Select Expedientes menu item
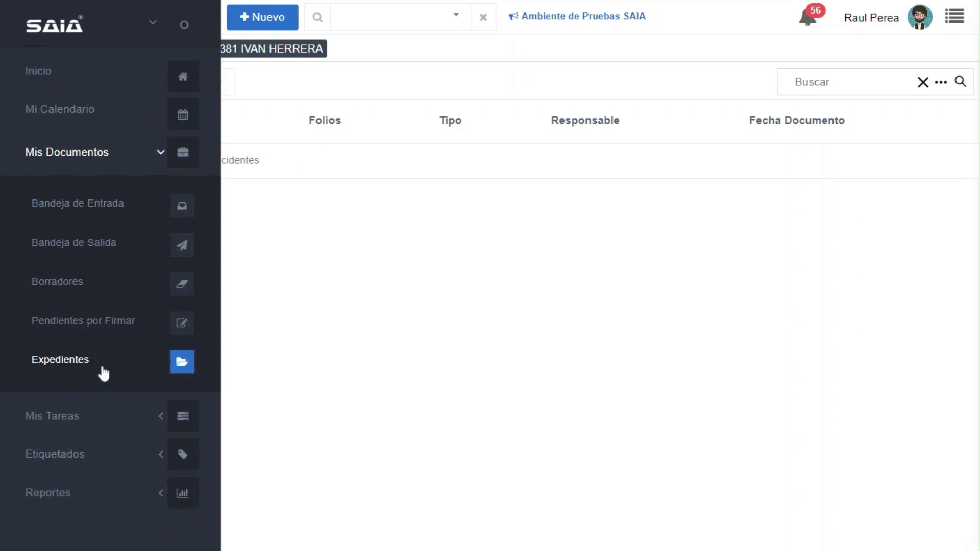Viewport: 980px width, 551px height. (x=60, y=360)
